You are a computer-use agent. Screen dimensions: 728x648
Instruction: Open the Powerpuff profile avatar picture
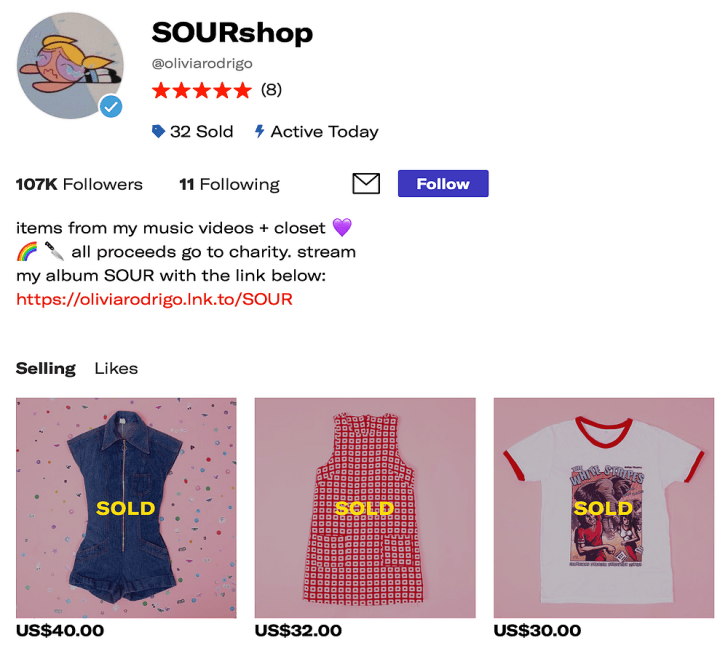click(70, 65)
